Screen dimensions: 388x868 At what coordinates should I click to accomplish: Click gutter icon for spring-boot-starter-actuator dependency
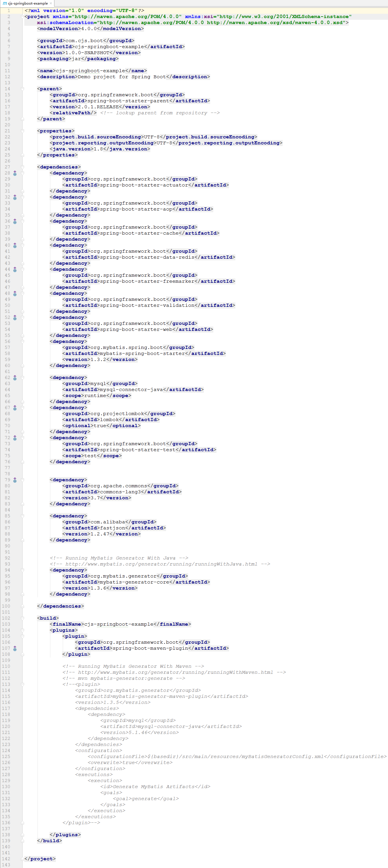(x=15, y=173)
